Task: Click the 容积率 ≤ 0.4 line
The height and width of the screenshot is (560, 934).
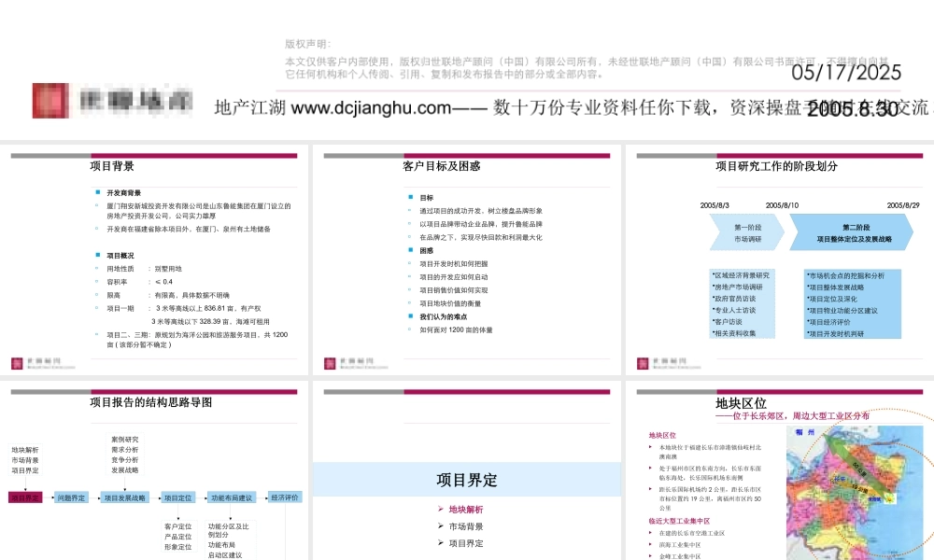Action: 139,282
